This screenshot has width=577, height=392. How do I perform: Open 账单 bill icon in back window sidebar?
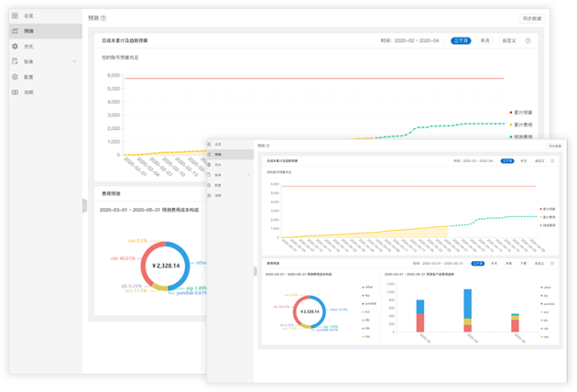pyautogui.click(x=15, y=61)
